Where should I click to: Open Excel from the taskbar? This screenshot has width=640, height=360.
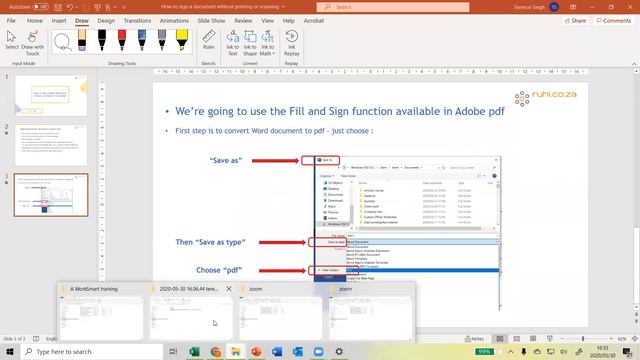point(195,351)
